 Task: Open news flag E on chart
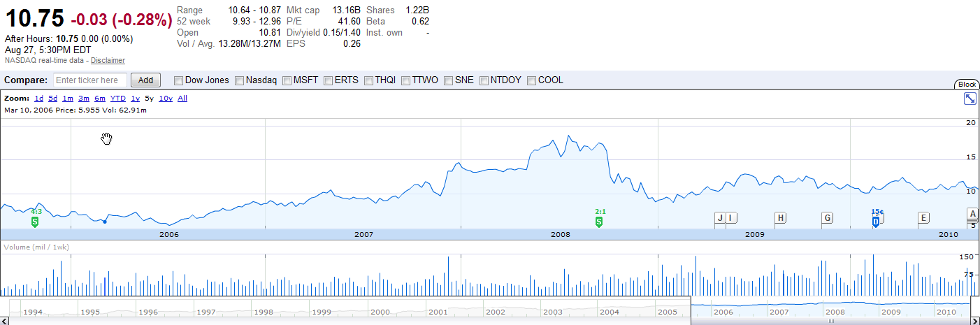923,218
